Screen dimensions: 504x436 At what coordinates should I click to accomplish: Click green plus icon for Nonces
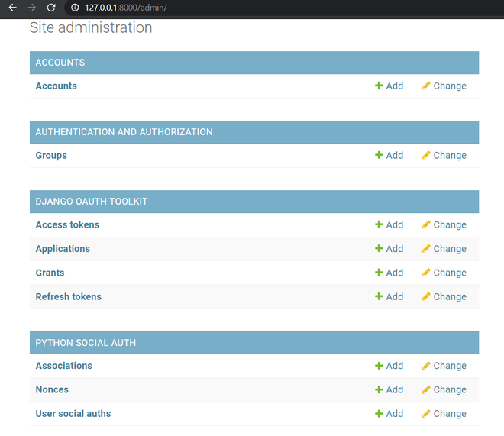point(379,390)
